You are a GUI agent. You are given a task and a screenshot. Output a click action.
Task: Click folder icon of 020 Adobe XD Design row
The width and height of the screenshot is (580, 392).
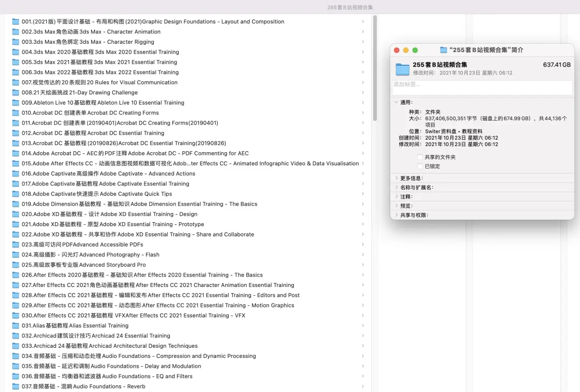[16, 214]
